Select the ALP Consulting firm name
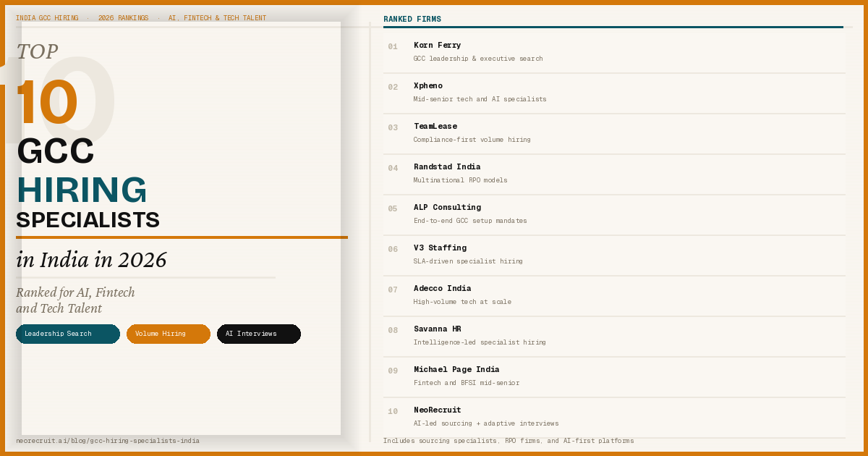 point(447,208)
